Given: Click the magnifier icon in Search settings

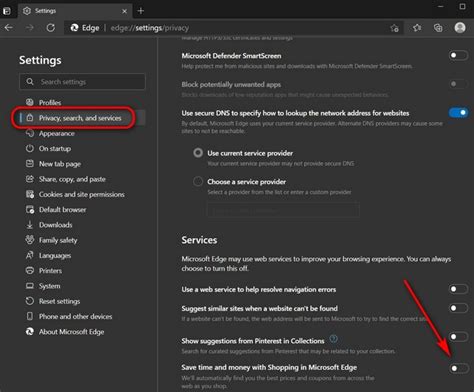Looking at the screenshot, I should (x=30, y=81).
